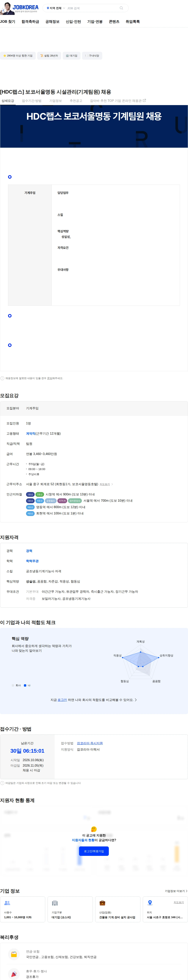Screen dimensions: 188x980
Task: Open 기업정보 더보기 link
Action: pos(176,891)
